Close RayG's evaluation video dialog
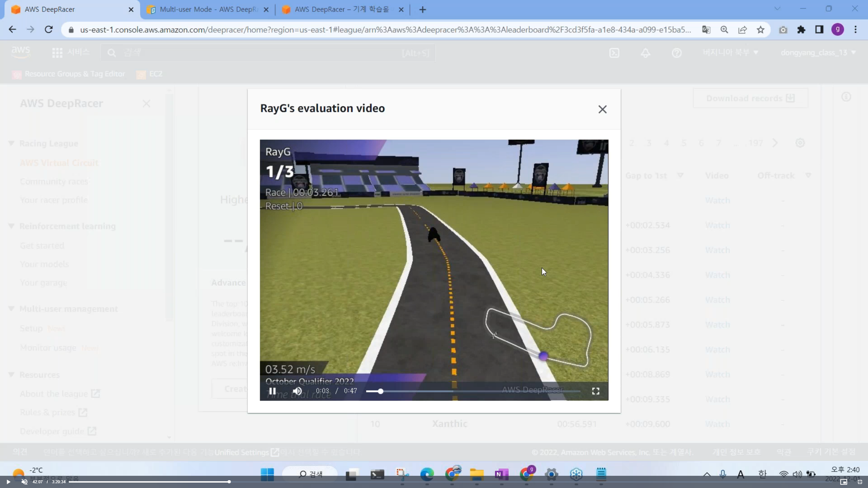Screen dimensions: 868x488 [x=602, y=109]
